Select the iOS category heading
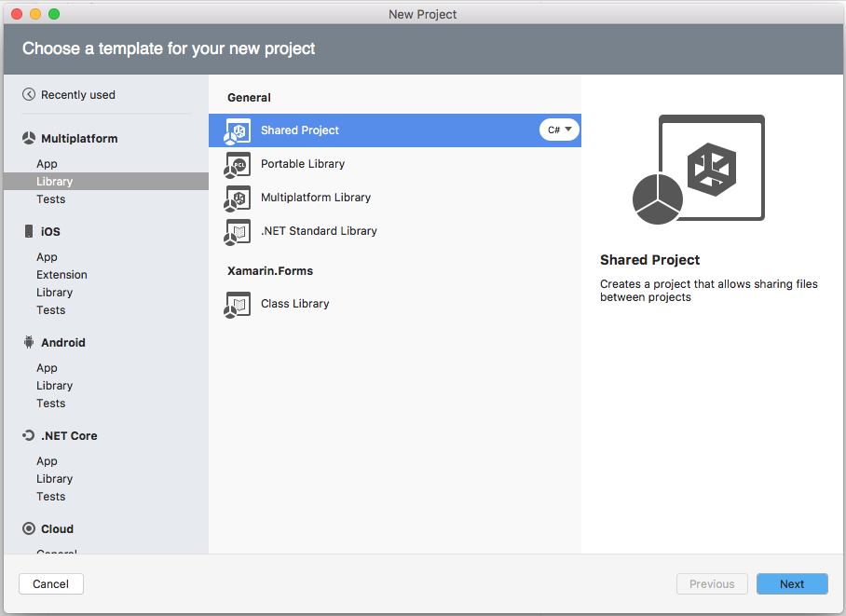846x616 pixels. [50, 231]
